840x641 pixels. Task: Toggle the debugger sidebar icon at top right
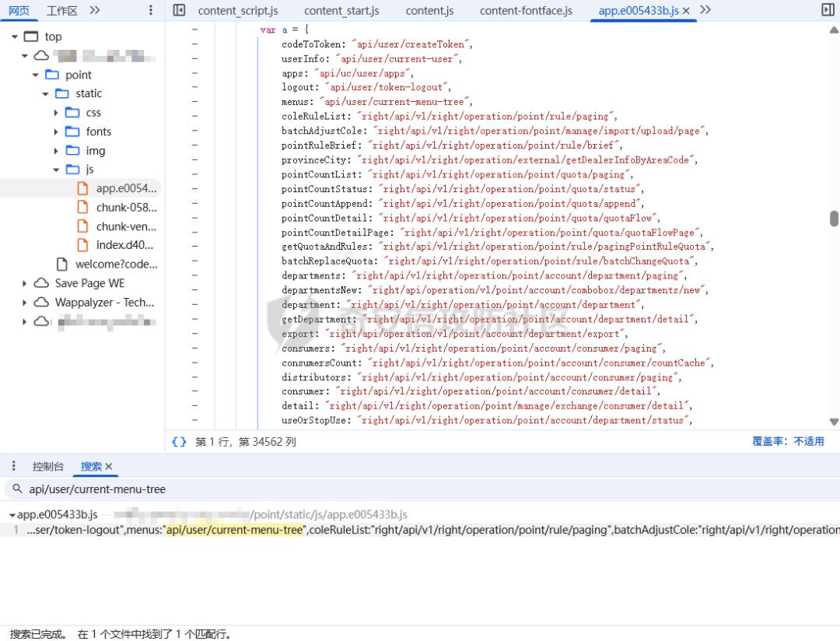tap(828, 9)
